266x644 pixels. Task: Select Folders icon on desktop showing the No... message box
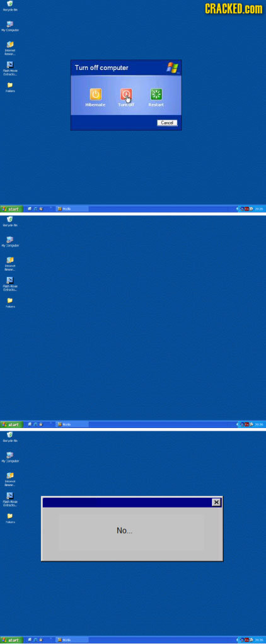click(9, 517)
